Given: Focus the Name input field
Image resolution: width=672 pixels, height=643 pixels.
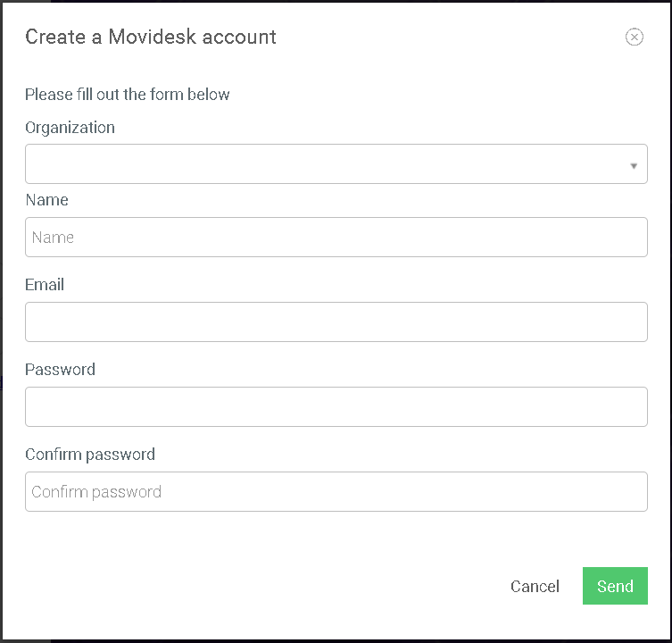Looking at the screenshot, I should pos(336,238).
